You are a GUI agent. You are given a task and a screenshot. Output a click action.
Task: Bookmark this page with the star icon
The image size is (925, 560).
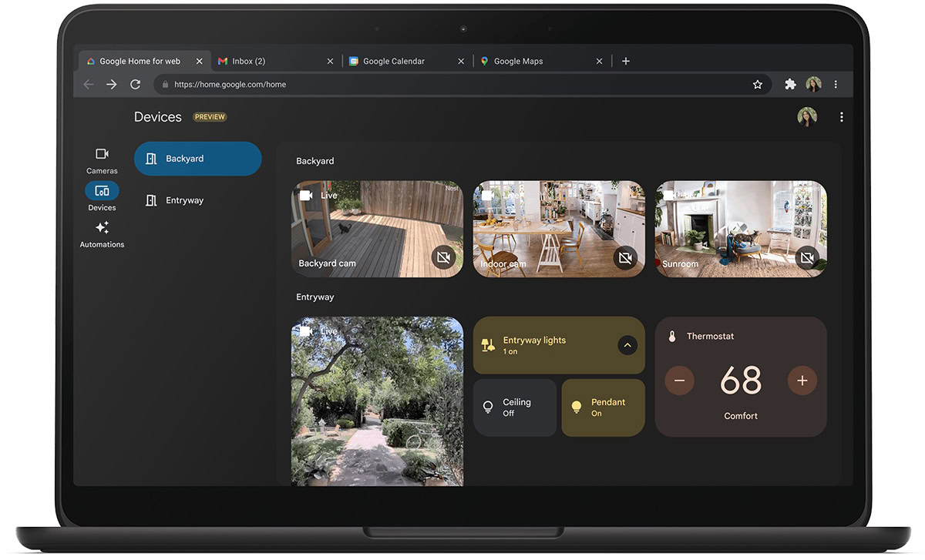(x=757, y=85)
